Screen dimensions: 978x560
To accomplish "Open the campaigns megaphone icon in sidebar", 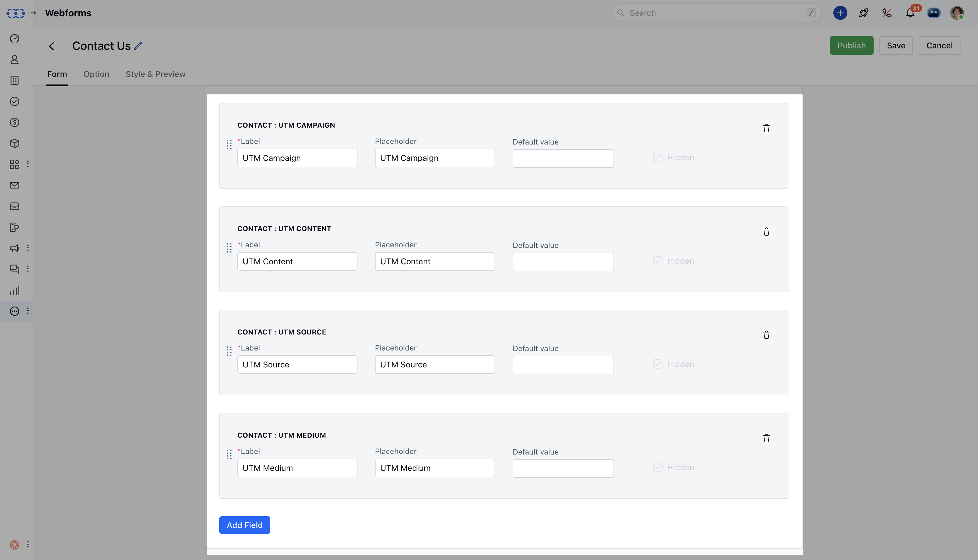I will 15,249.
